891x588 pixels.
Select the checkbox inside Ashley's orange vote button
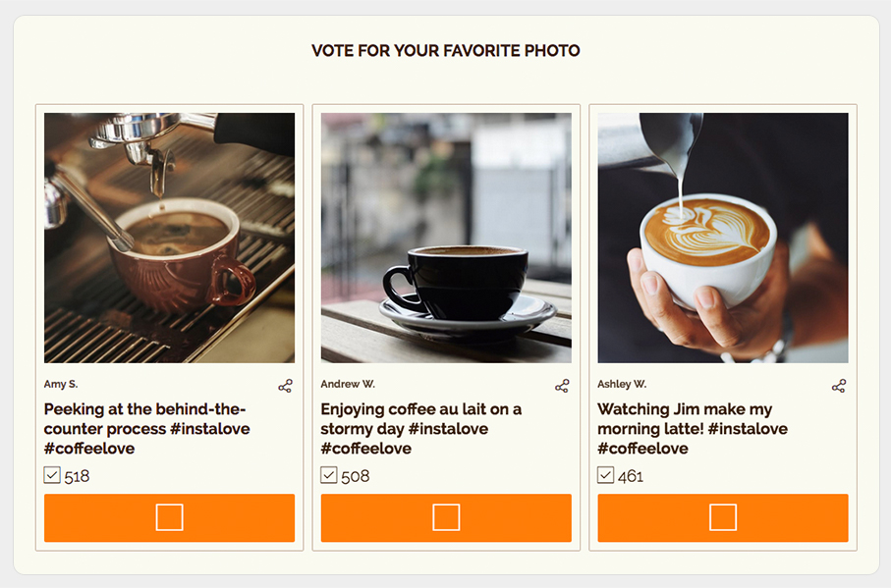coord(722,517)
